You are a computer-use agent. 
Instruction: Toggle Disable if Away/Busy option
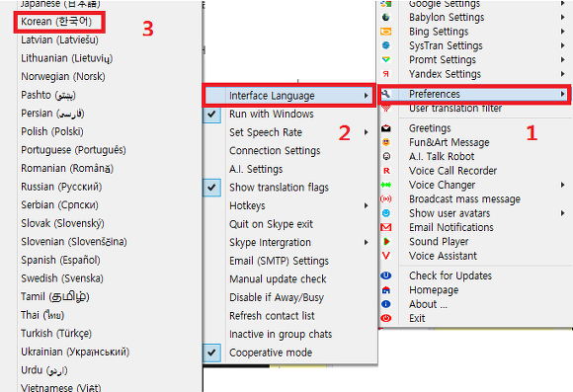[277, 297]
